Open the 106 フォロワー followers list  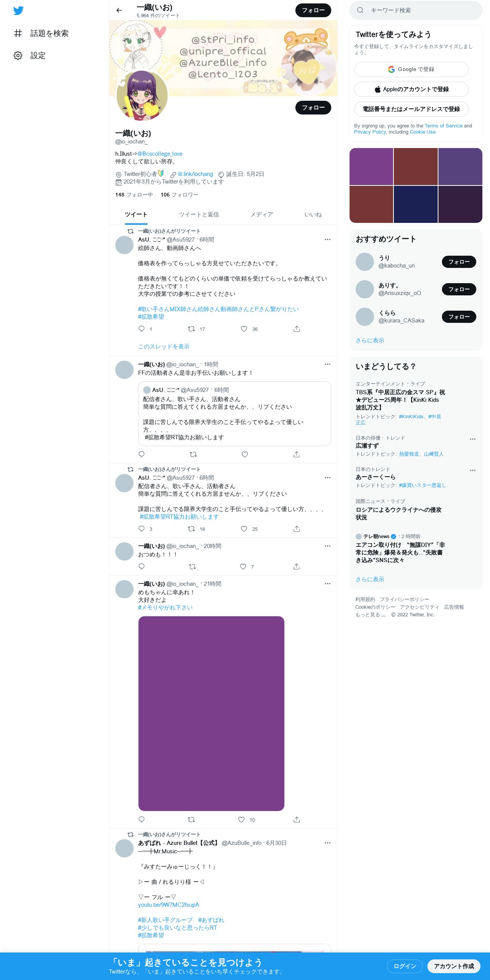179,195
